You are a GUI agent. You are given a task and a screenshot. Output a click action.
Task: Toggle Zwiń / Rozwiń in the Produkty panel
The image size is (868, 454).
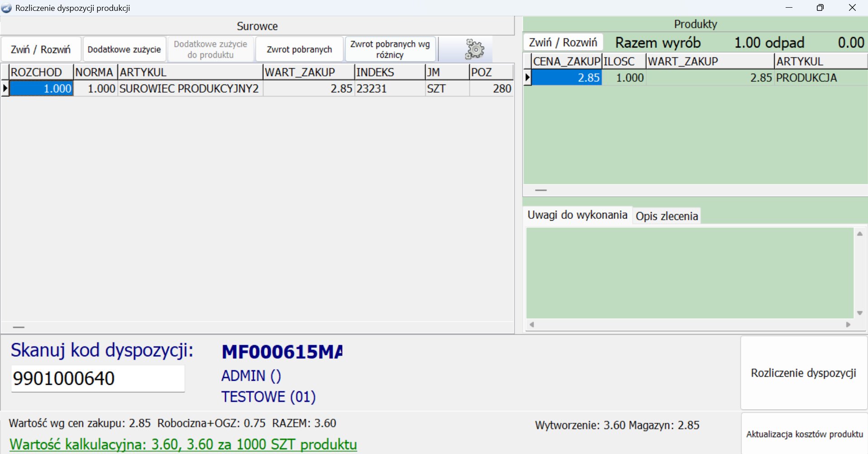pos(563,43)
